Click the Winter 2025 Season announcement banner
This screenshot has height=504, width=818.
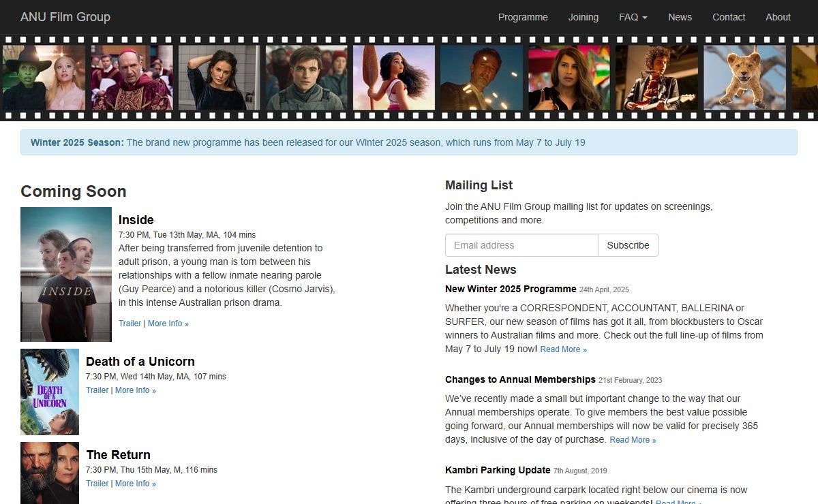coord(408,142)
